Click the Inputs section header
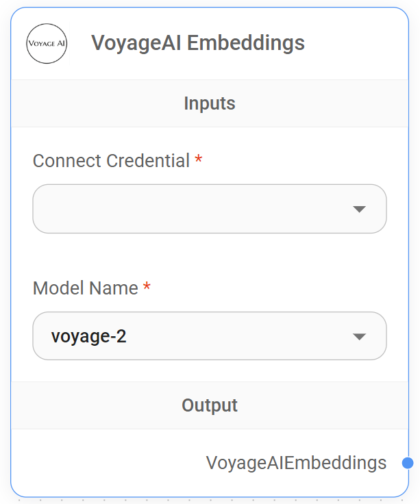The width and height of the screenshot is (420, 504). [209, 103]
